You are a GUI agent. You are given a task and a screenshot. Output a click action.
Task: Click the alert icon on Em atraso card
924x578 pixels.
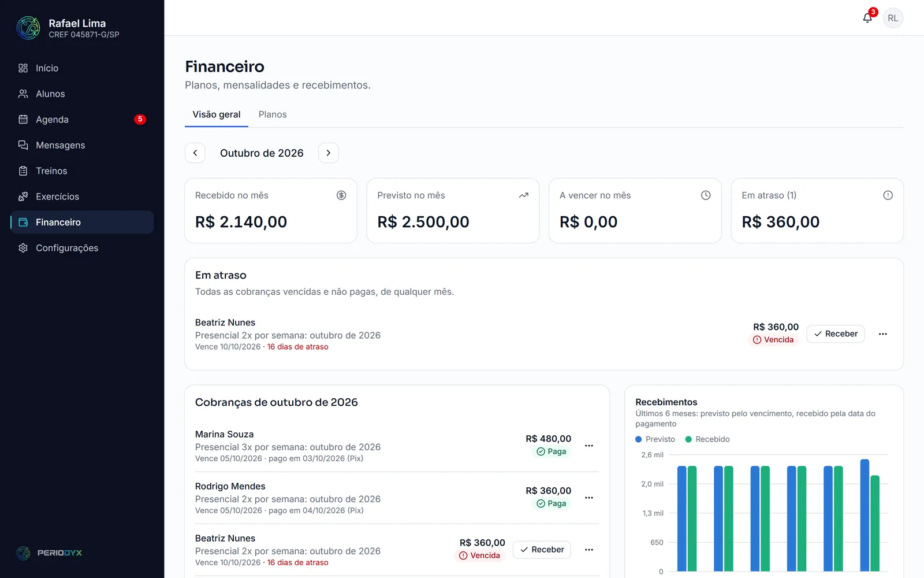pyautogui.click(x=888, y=195)
